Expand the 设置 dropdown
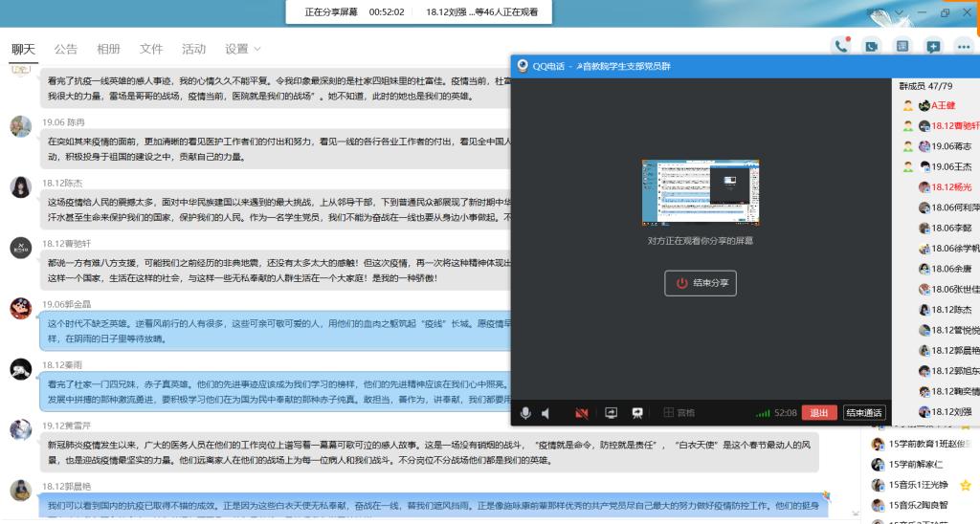This screenshot has height=524, width=980. (243, 49)
